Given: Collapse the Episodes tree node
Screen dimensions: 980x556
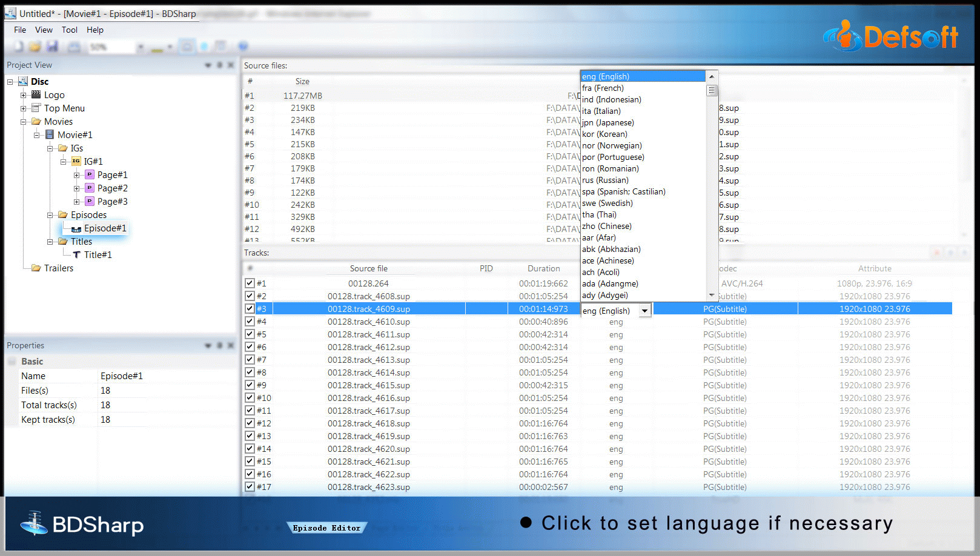Looking at the screenshot, I should (x=50, y=214).
